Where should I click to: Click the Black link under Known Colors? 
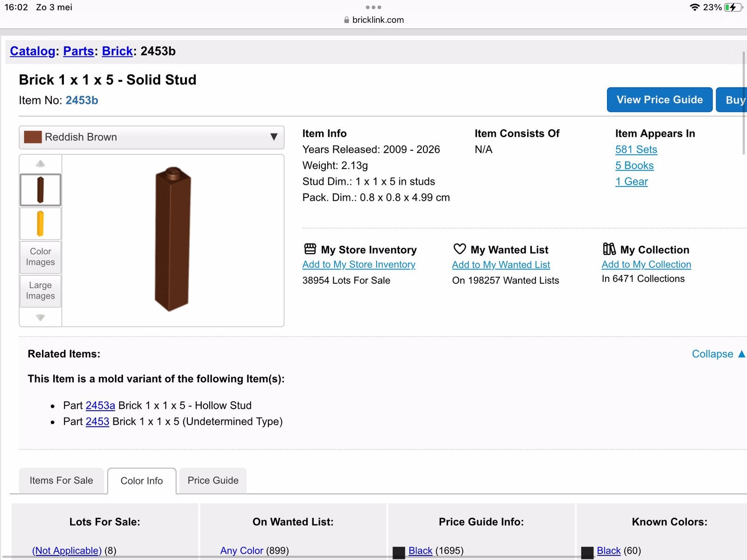(609, 551)
